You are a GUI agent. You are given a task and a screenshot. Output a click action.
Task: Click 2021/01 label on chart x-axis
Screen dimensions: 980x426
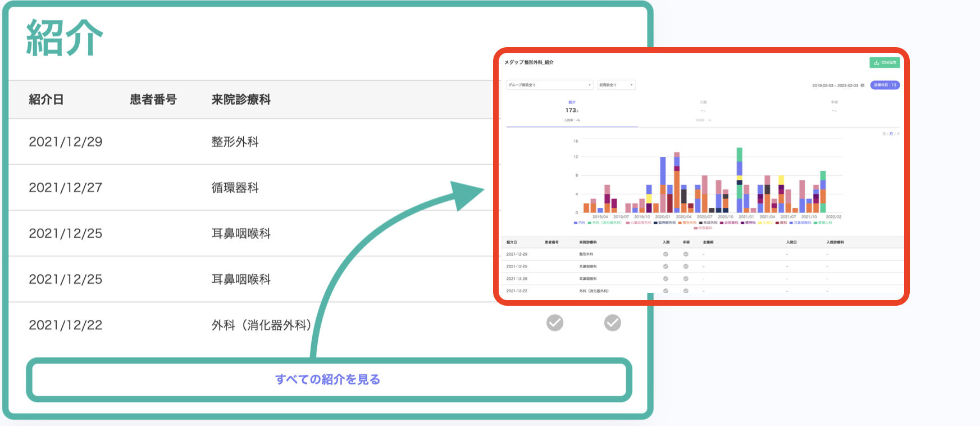[746, 217]
